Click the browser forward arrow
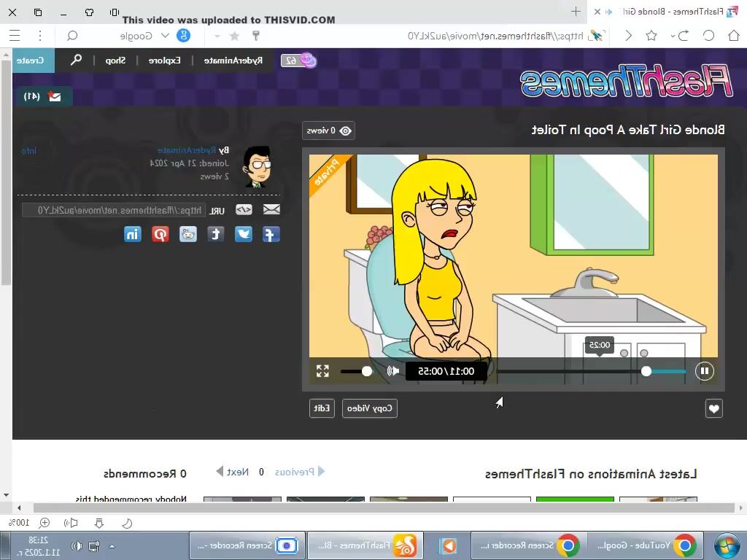The image size is (747, 560). (628, 36)
